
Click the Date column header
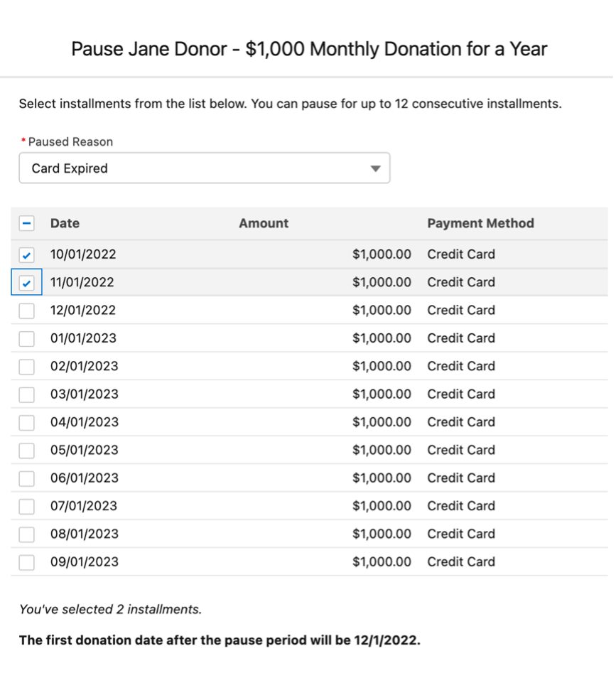(65, 223)
